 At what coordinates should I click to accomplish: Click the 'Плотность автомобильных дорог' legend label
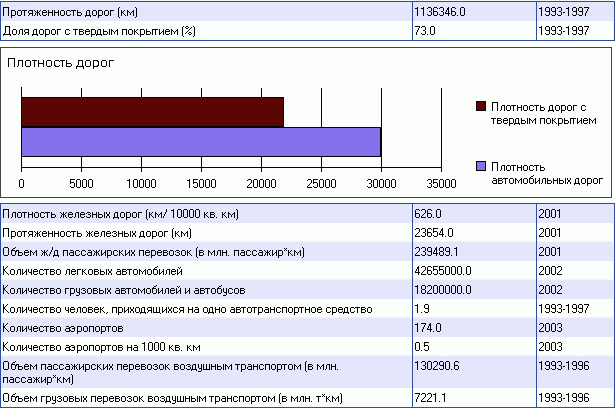546,173
